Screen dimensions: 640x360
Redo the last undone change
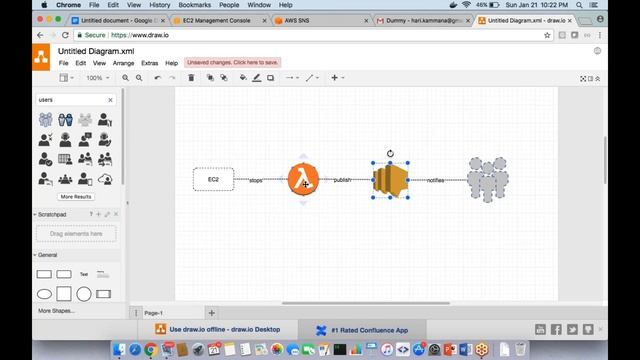tap(172, 78)
